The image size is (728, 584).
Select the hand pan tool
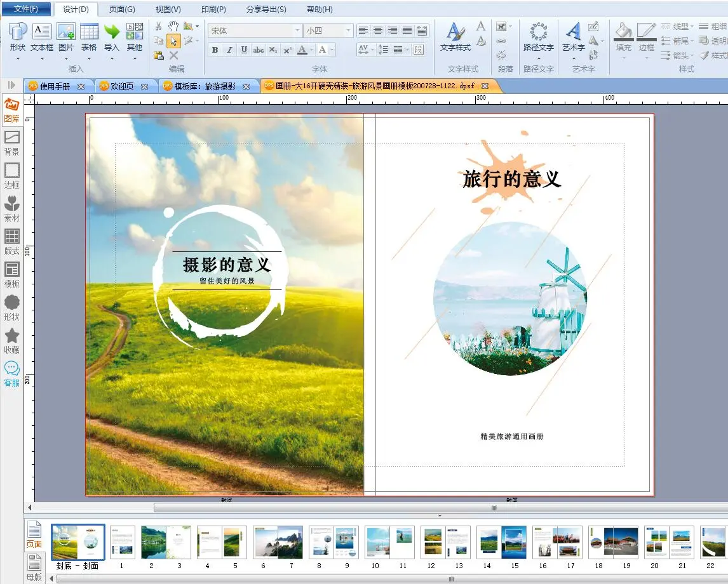173,26
